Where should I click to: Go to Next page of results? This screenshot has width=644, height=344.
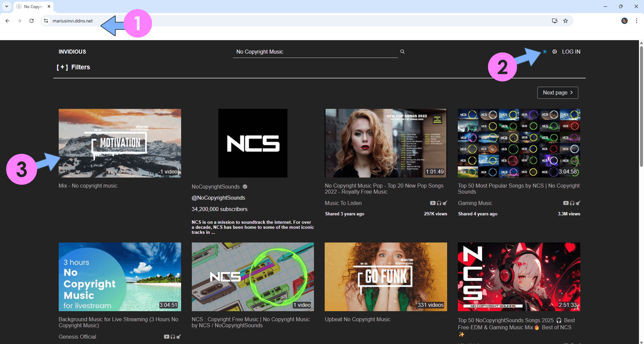[x=557, y=93]
